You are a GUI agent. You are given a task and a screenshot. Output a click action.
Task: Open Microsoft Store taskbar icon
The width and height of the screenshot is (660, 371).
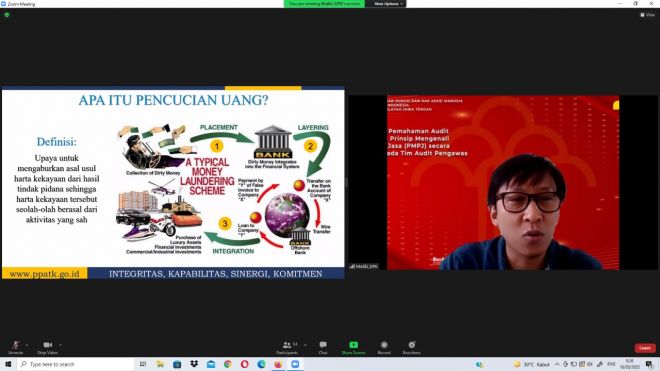click(x=177, y=364)
